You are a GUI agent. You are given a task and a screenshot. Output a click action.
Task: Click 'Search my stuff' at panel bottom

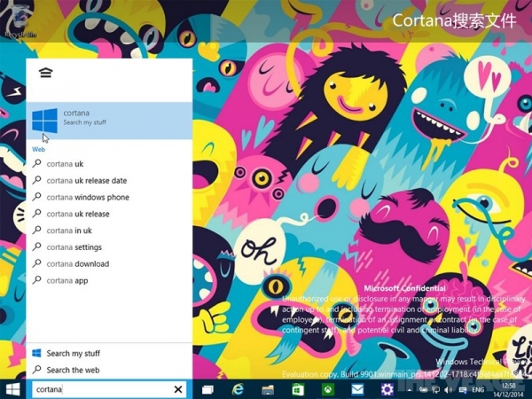(109, 353)
